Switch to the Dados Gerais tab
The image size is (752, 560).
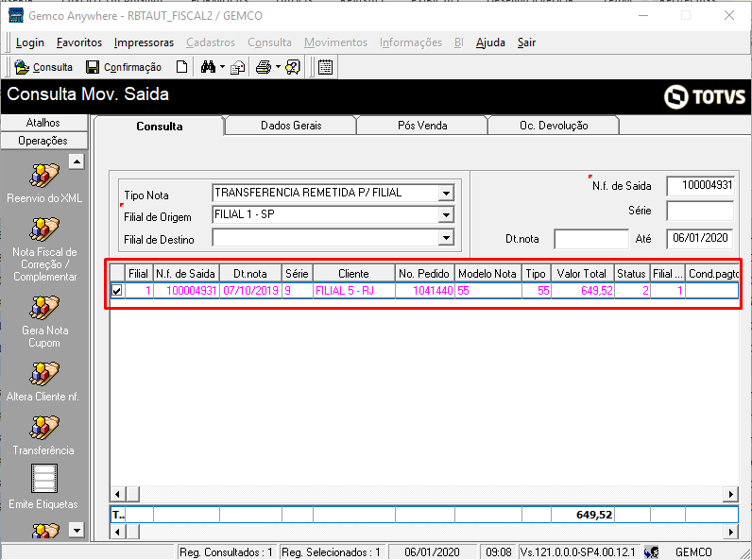291,126
